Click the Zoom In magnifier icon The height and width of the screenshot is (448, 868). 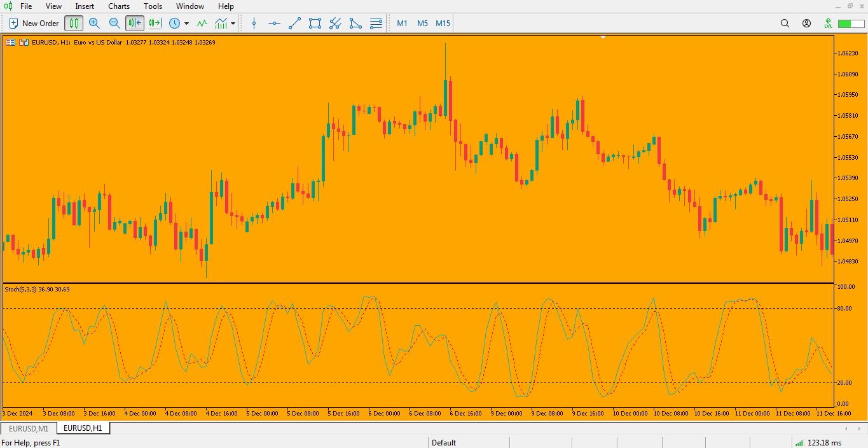(95, 23)
